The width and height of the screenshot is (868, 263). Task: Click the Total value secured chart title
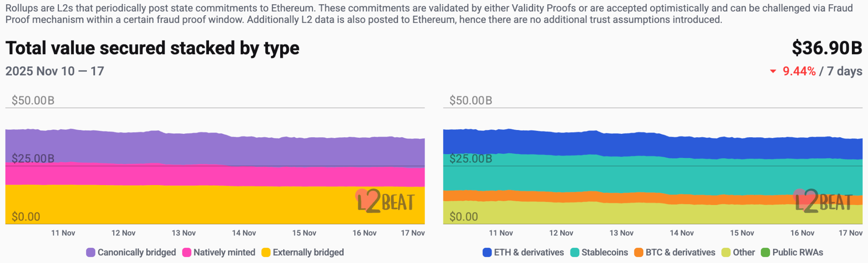[x=152, y=48]
